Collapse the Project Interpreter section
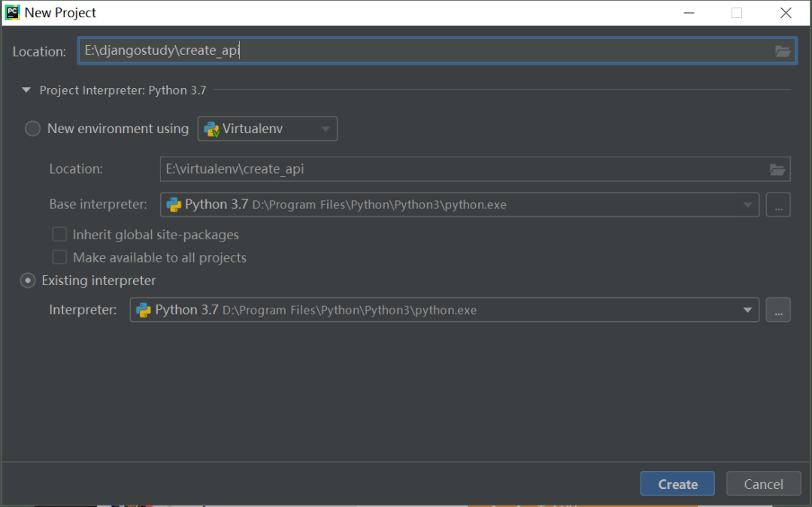Image resolution: width=812 pixels, height=507 pixels. 26,90
